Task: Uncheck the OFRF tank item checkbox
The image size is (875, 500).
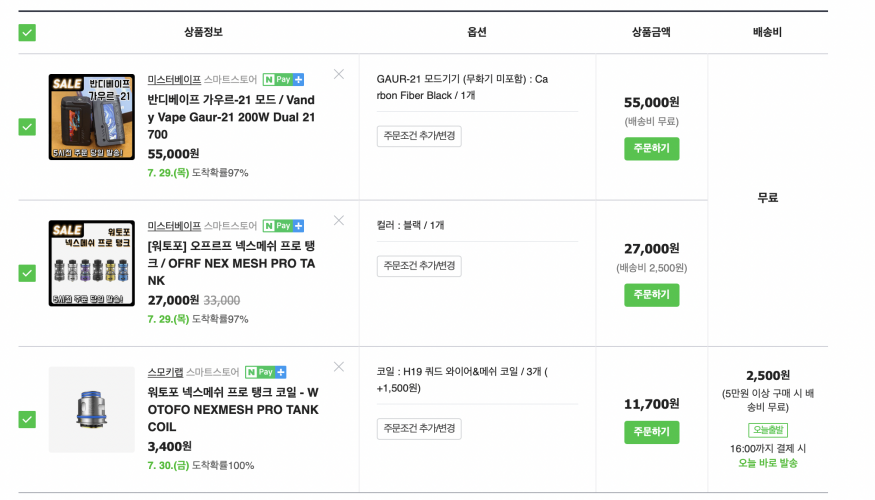Action: (x=27, y=273)
